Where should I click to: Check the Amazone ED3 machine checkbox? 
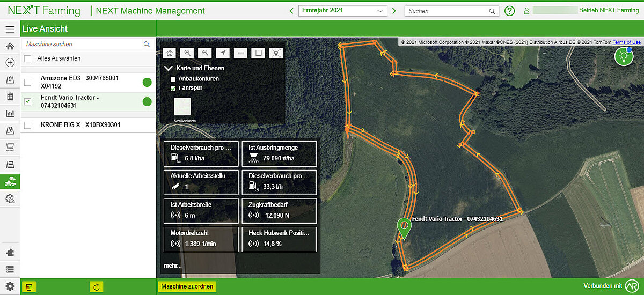click(x=28, y=82)
